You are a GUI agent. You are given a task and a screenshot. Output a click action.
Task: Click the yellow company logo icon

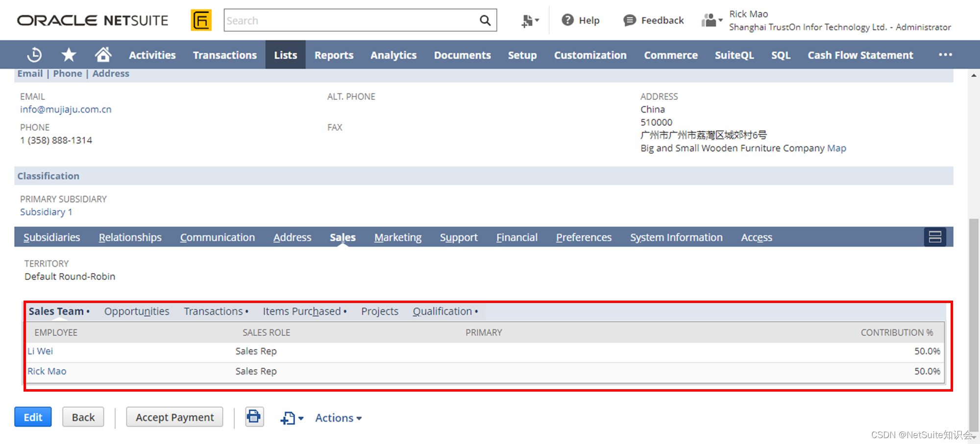pos(201,20)
